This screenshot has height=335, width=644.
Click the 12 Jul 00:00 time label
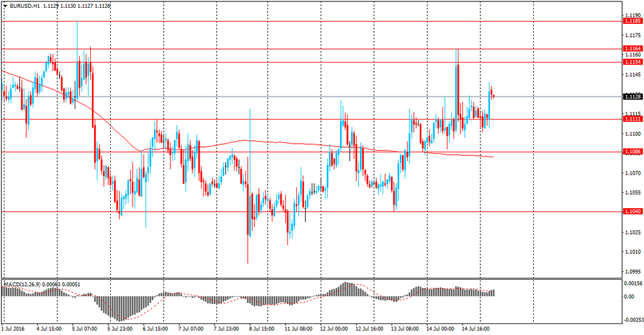point(334,329)
